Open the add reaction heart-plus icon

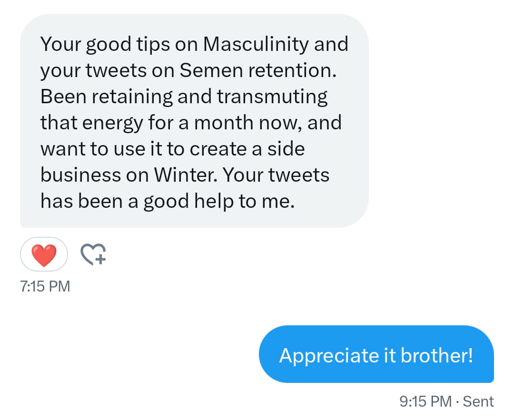pos(93,254)
